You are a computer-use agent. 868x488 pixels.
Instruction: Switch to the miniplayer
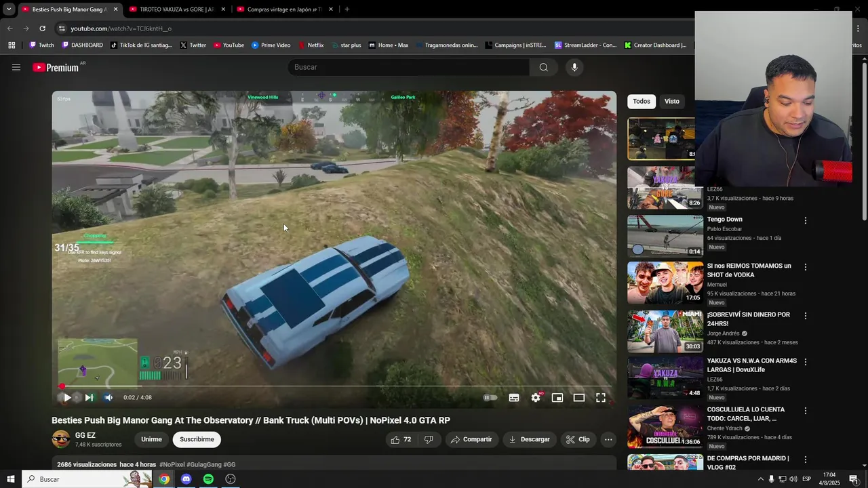coord(557,398)
